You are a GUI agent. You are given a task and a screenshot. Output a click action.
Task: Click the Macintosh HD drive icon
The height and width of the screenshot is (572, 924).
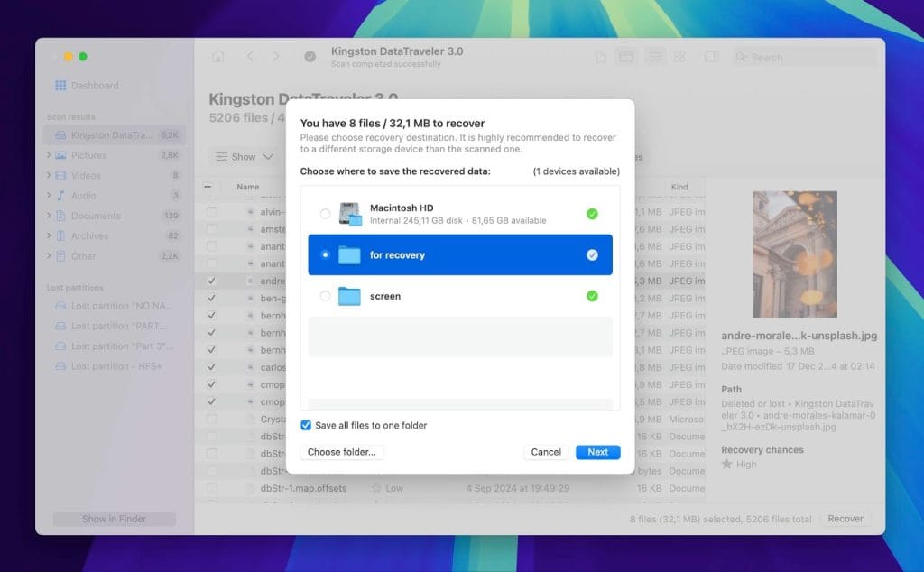pos(349,214)
